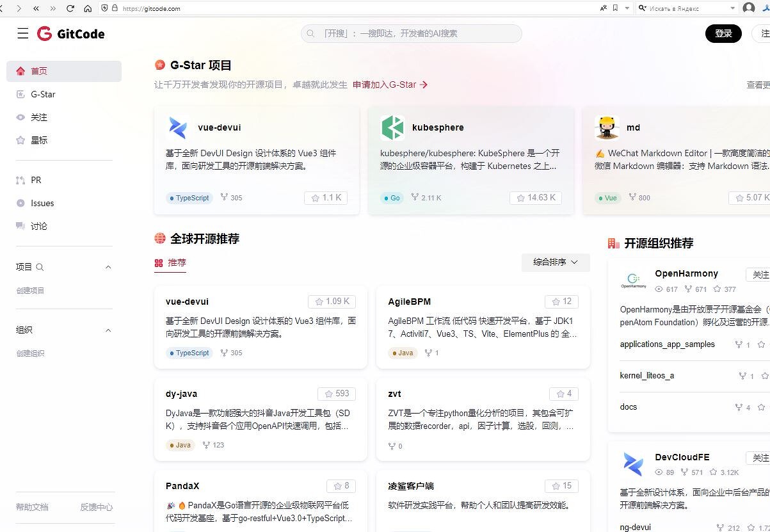Select the 推荐 tab
The width and height of the screenshot is (770, 532).
click(170, 262)
